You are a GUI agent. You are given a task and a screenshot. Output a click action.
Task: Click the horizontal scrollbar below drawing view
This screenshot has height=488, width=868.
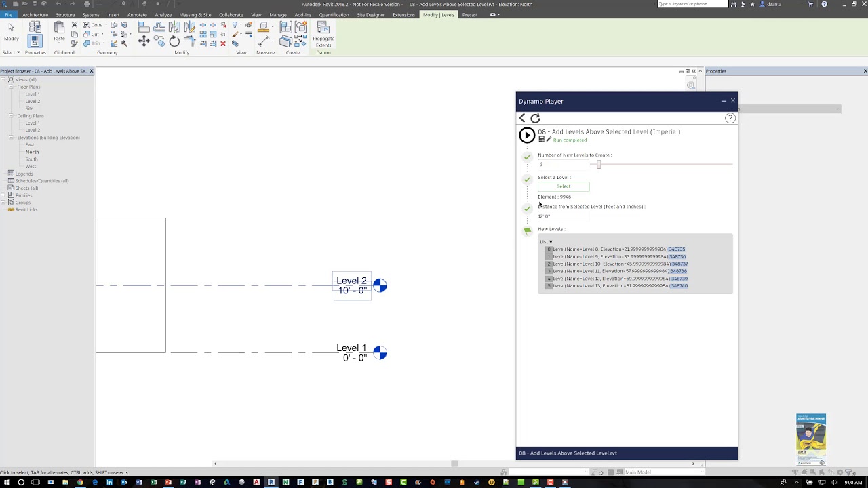[x=454, y=464]
